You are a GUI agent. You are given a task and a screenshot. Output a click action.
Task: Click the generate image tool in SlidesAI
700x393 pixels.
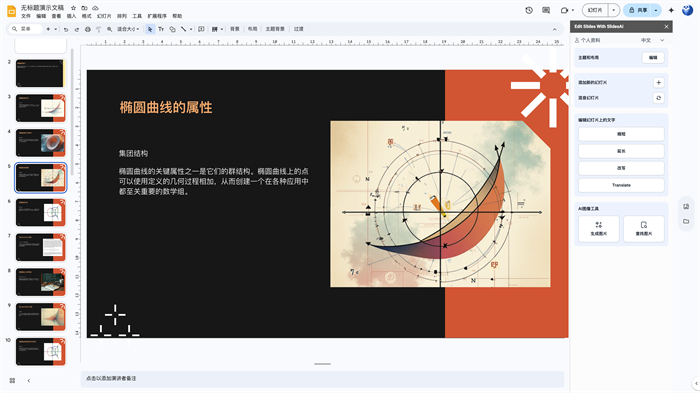point(599,228)
